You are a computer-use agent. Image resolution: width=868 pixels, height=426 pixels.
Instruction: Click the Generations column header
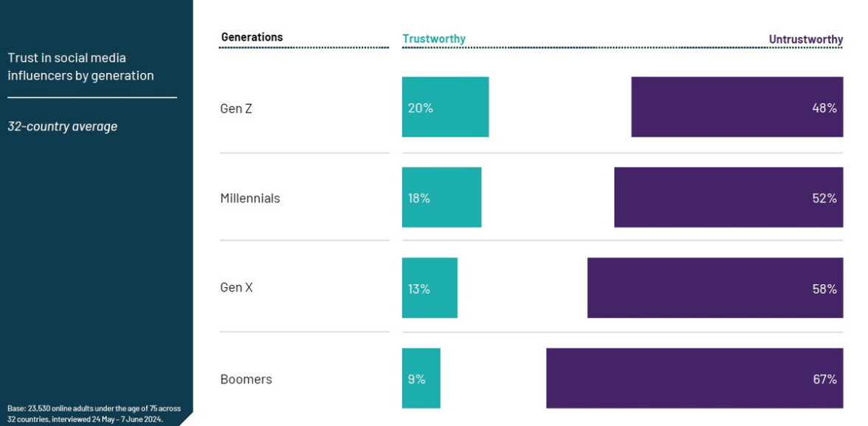[x=252, y=37]
